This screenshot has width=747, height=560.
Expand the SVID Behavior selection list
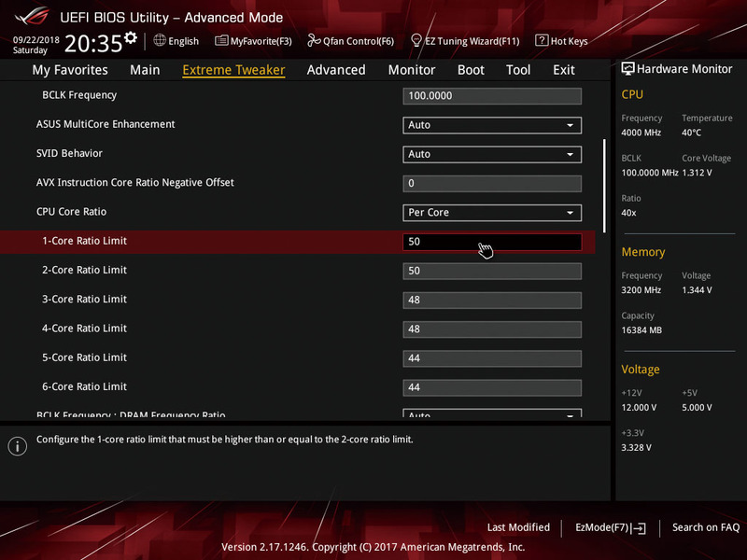(x=571, y=154)
